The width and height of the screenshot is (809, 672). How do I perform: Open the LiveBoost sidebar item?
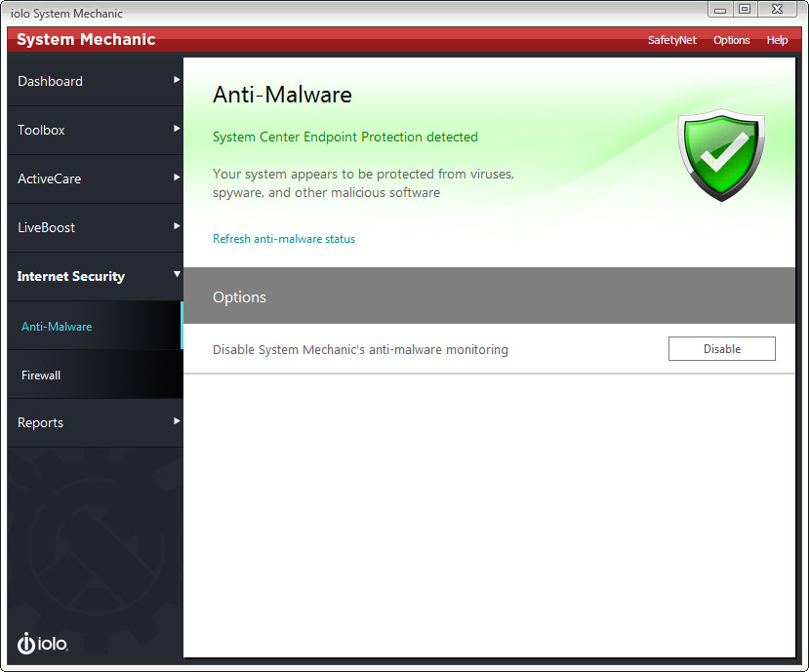(x=96, y=227)
